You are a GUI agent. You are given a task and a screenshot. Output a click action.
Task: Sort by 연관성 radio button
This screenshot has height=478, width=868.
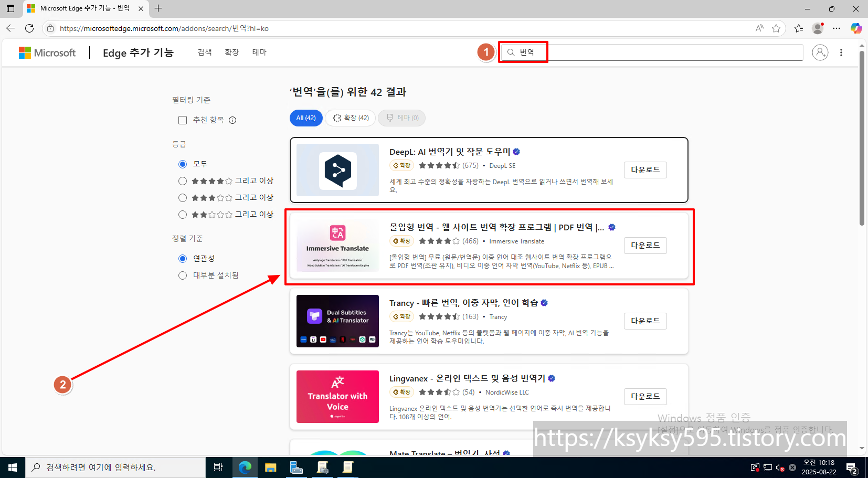click(x=183, y=259)
